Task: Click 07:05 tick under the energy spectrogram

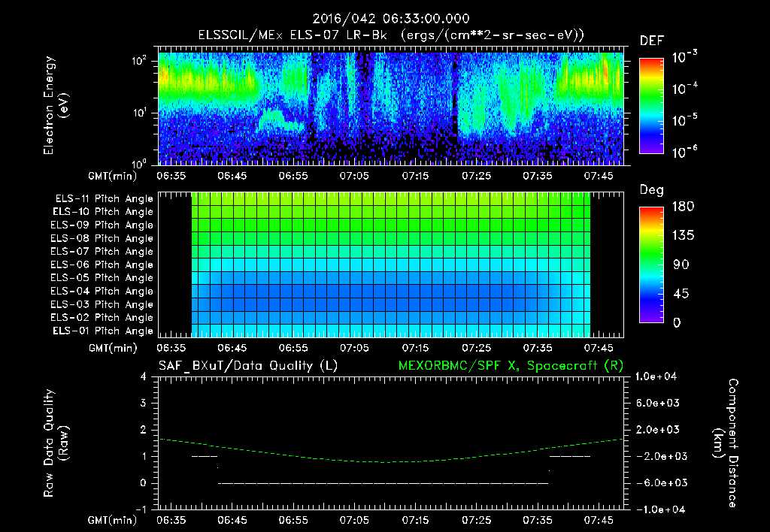Action: click(x=354, y=177)
